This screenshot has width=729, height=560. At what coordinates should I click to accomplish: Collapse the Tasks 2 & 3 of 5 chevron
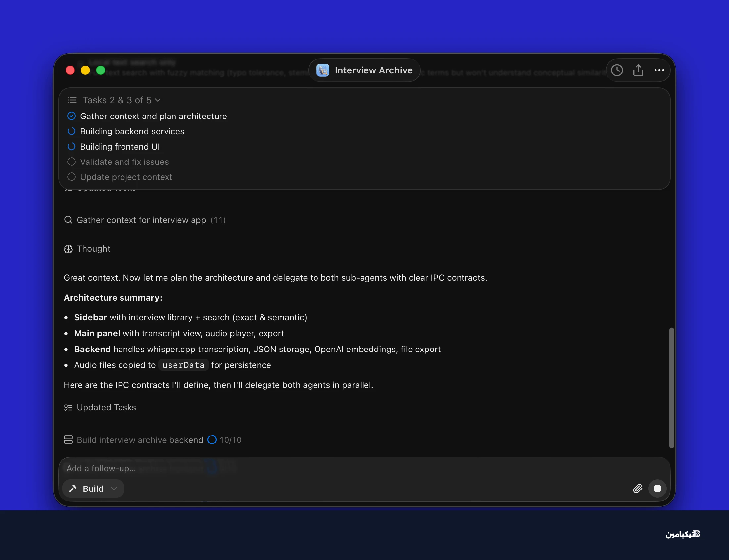158,100
